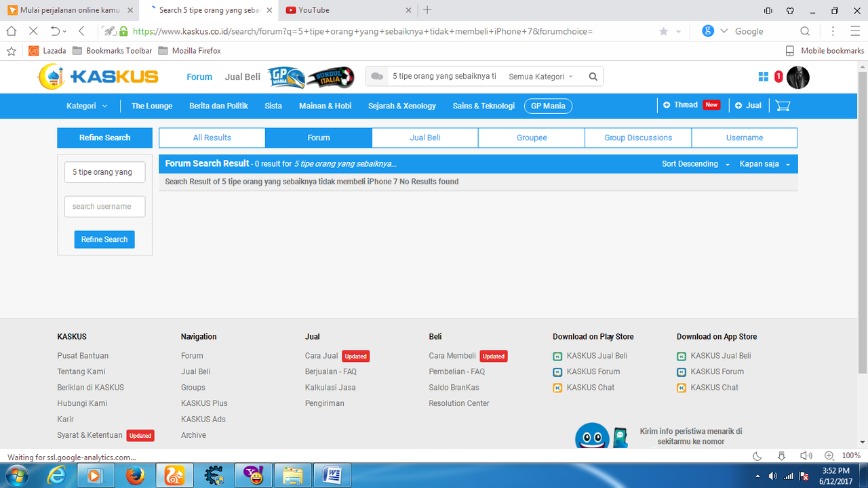The height and width of the screenshot is (488, 868).
Task: Switch to Group Discussions tab
Action: coord(638,138)
